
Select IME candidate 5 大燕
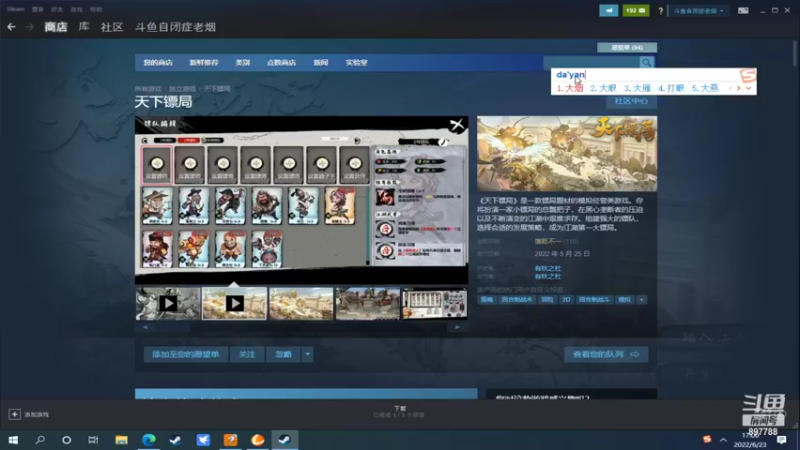[x=705, y=88]
